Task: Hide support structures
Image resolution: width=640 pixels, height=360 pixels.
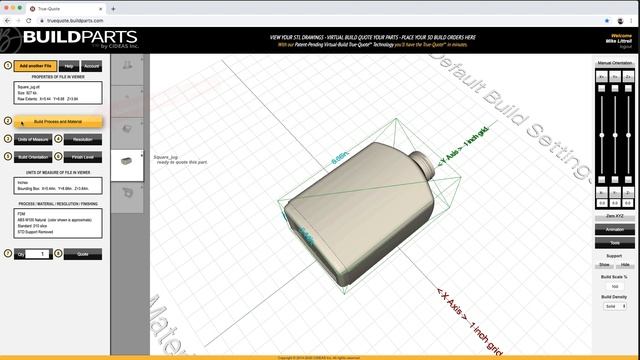Action: pos(625,265)
